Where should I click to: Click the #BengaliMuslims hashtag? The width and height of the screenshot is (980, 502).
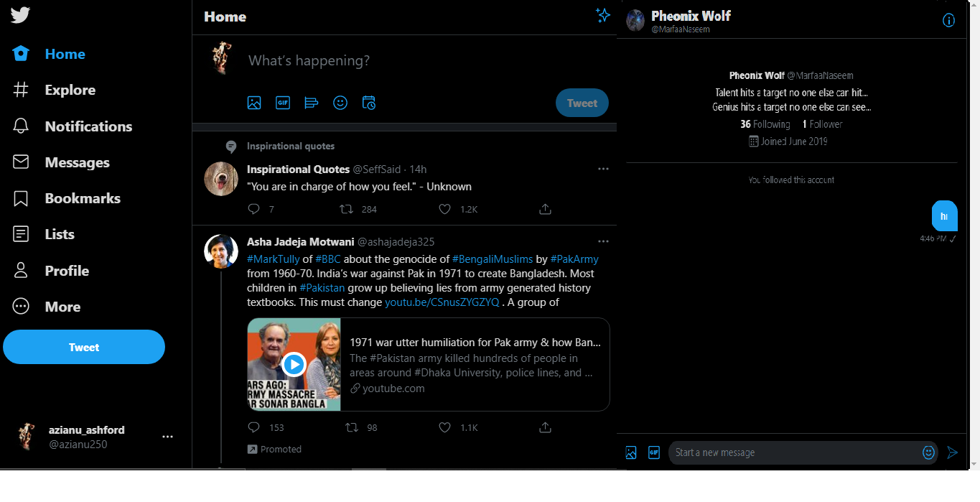coord(493,259)
